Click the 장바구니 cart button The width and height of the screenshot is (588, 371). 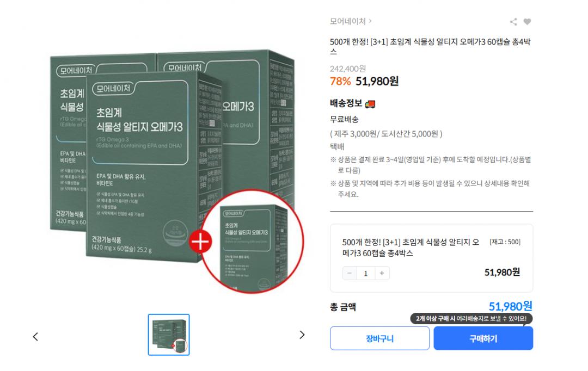click(379, 338)
